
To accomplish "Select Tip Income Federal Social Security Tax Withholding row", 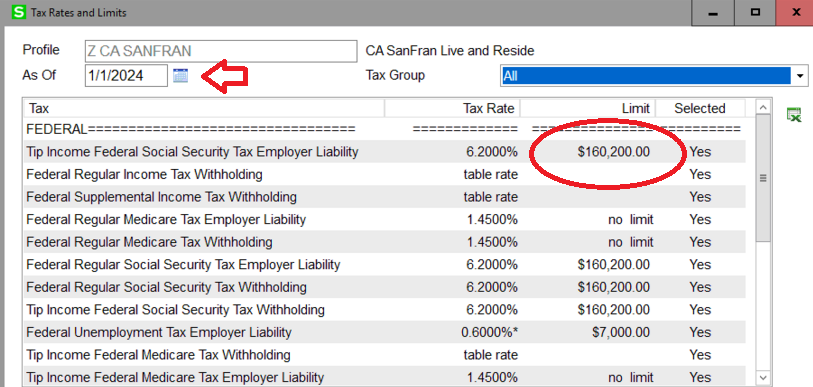I will click(x=385, y=310).
